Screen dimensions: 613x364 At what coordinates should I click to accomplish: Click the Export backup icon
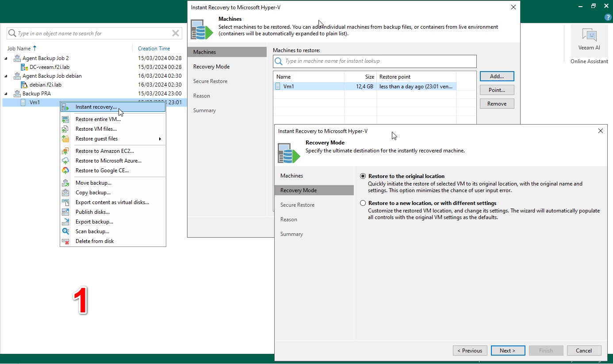pyautogui.click(x=65, y=222)
